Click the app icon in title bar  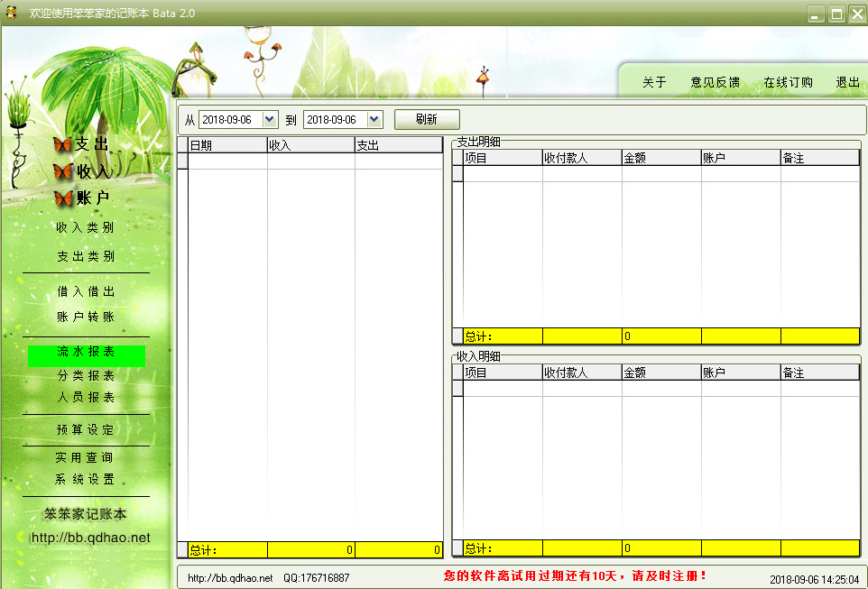click(x=12, y=13)
